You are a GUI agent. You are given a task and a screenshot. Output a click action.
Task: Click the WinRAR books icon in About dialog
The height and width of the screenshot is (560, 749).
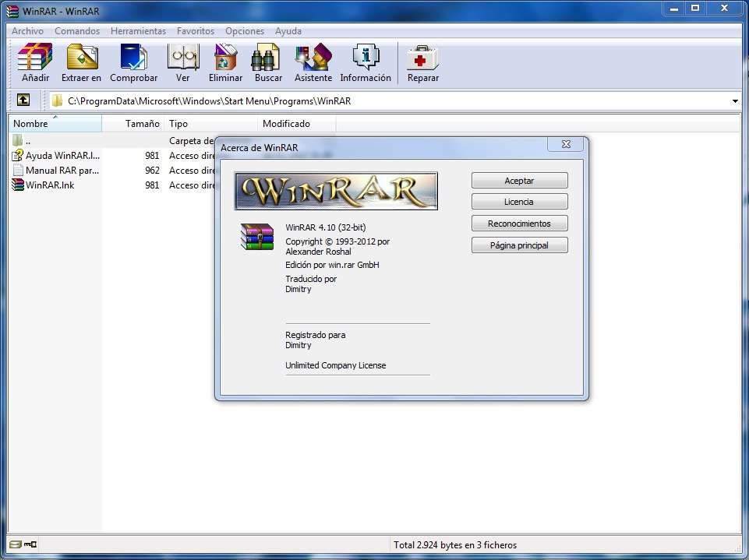coord(257,237)
